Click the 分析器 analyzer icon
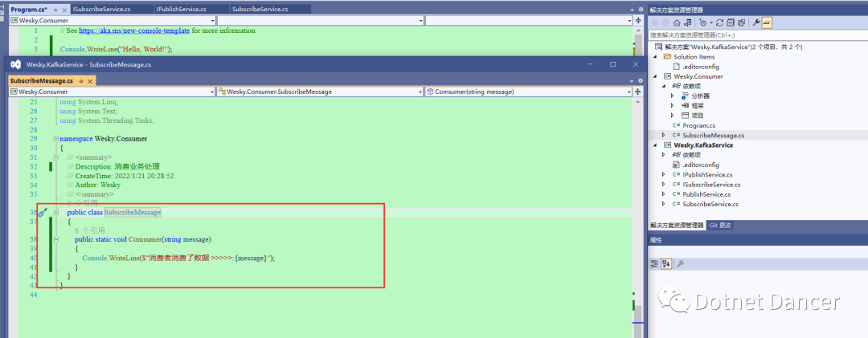868x338 pixels. [685, 96]
